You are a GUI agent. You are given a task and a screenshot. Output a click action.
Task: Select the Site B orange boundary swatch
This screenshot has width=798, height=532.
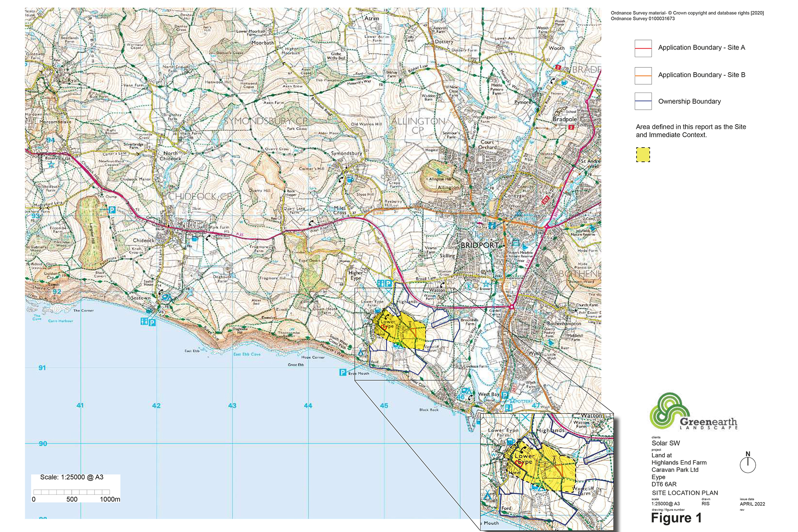643,75
